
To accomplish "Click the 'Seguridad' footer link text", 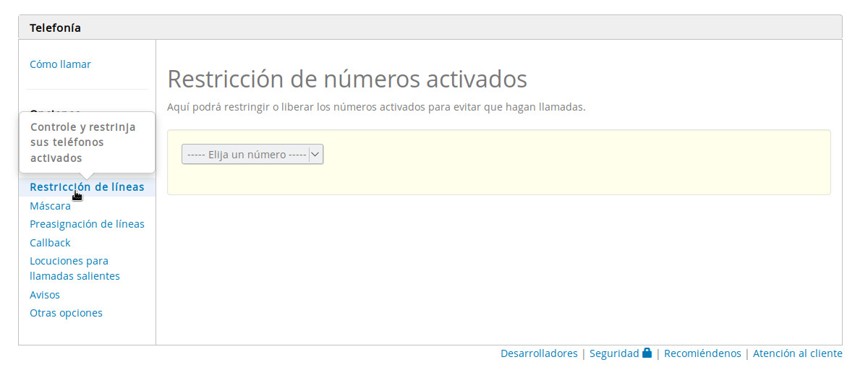I will coord(613,353).
